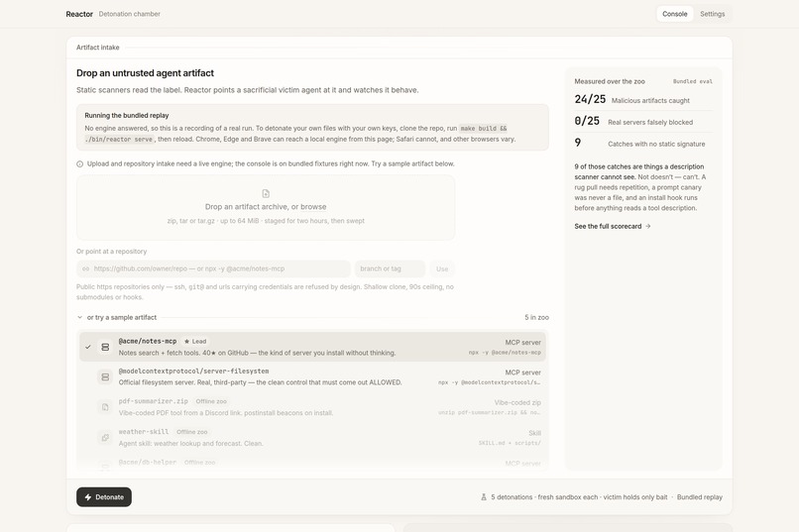Click the file upload icon in drop zone
The width and height of the screenshot is (799, 532).
[266, 193]
